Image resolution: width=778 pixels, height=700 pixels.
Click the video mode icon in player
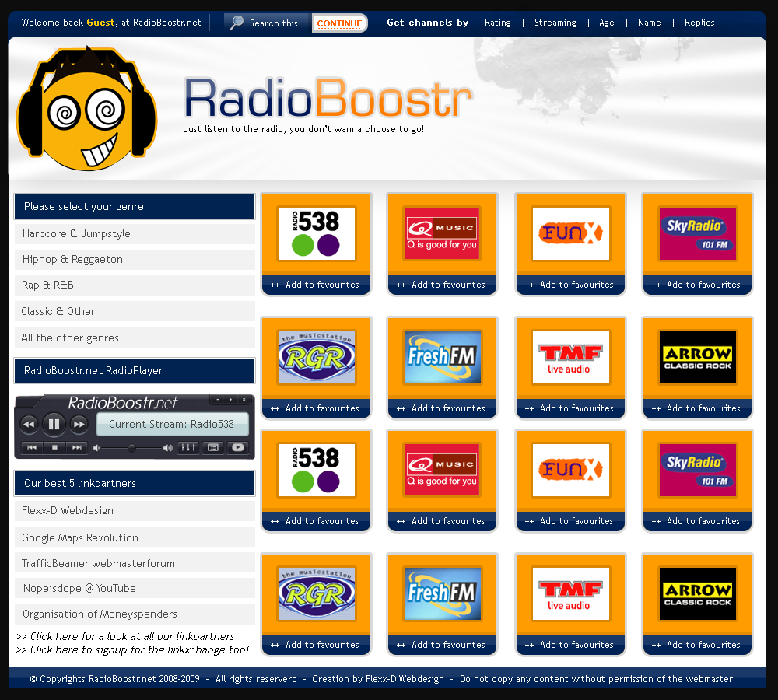tap(237, 447)
